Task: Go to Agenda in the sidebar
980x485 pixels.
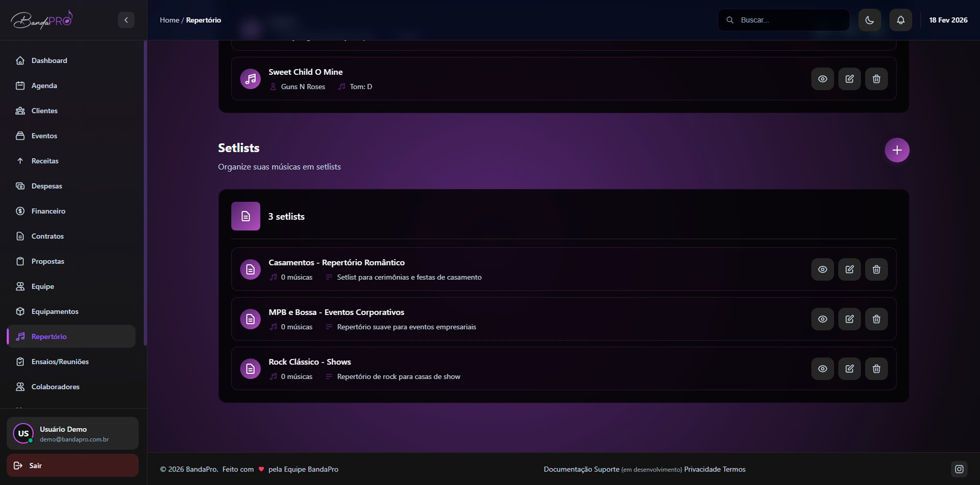Action: [44, 86]
